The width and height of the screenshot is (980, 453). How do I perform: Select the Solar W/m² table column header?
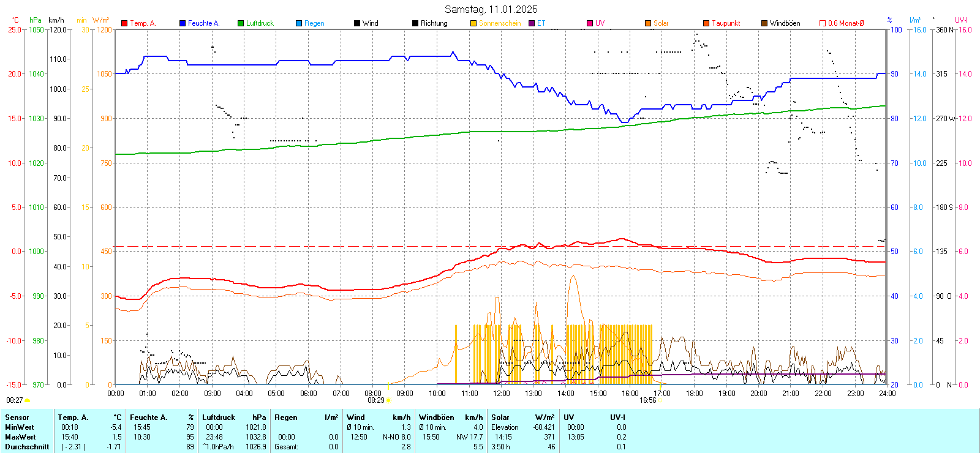[x=522, y=417]
